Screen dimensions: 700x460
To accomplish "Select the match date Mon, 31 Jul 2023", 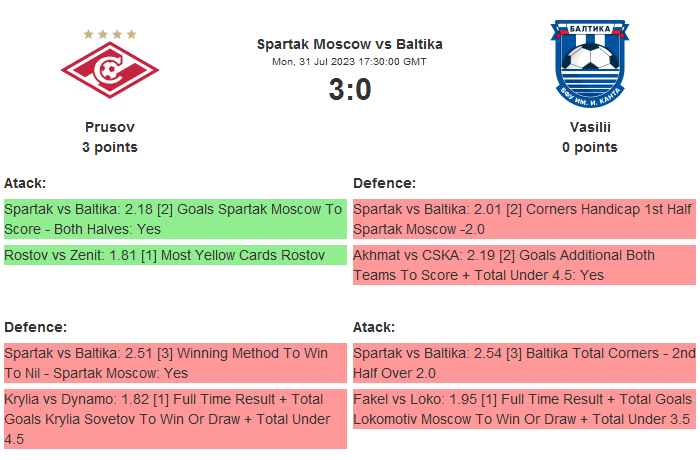I will coord(349,62).
